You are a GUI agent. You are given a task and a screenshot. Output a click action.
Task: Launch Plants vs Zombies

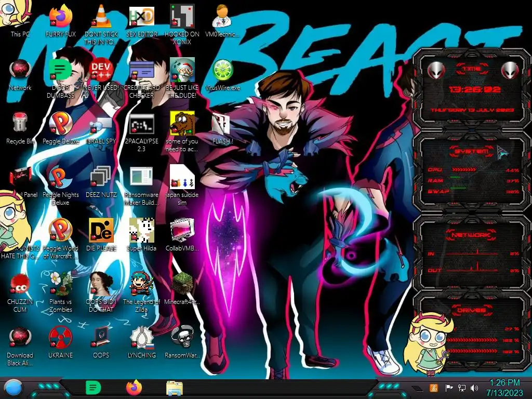(60, 292)
